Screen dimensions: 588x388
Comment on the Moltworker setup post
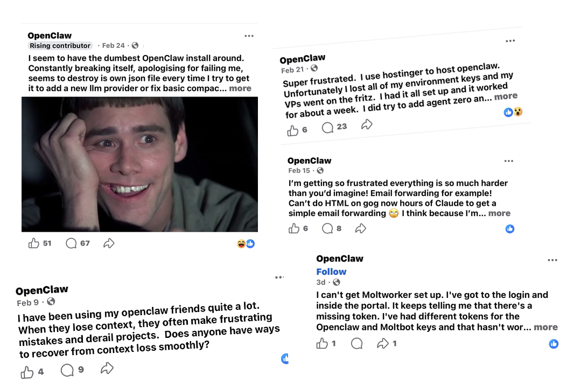(356, 343)
